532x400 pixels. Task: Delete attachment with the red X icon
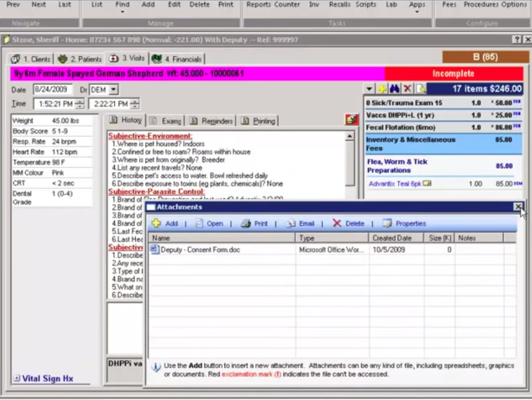point(337,223)
